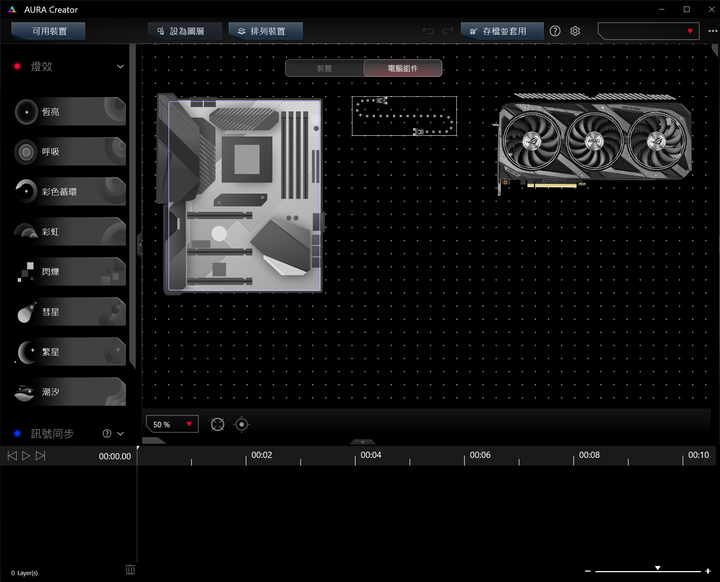Open the help question mark icon in toolbar
The height and width of the screenshot is (582, 720).
tap(555, 31)
